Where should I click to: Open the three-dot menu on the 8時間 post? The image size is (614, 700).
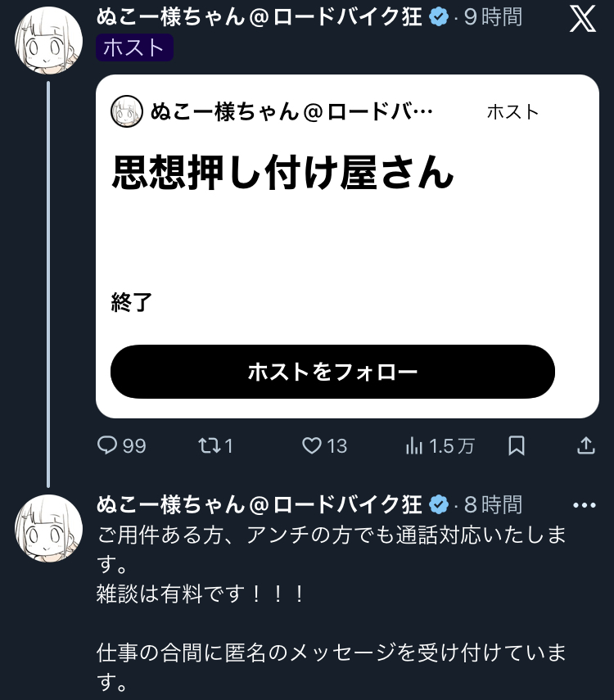tap(585, 505)
